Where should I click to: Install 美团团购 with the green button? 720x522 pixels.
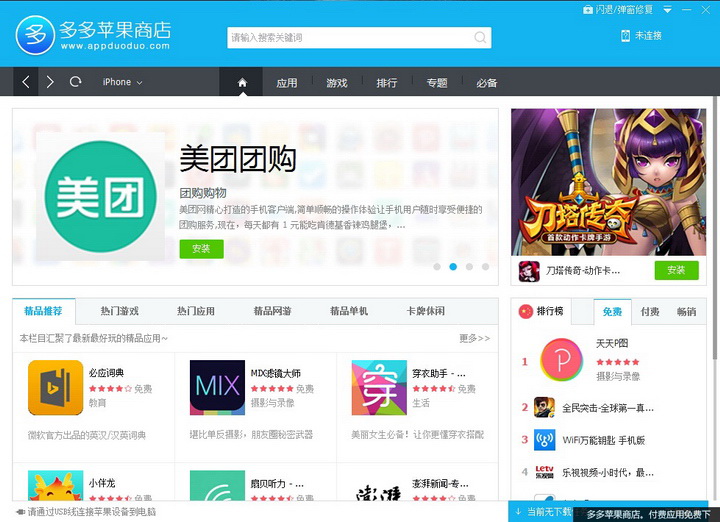click(201, 248)
